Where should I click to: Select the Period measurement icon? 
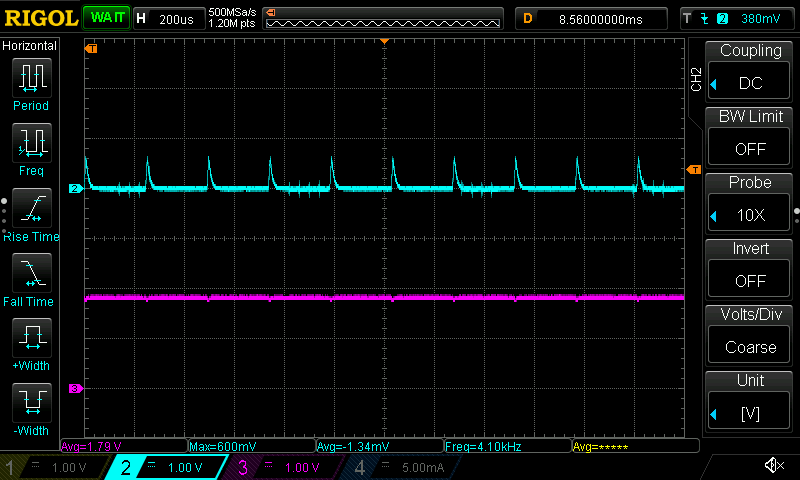[x=32, y=78]
